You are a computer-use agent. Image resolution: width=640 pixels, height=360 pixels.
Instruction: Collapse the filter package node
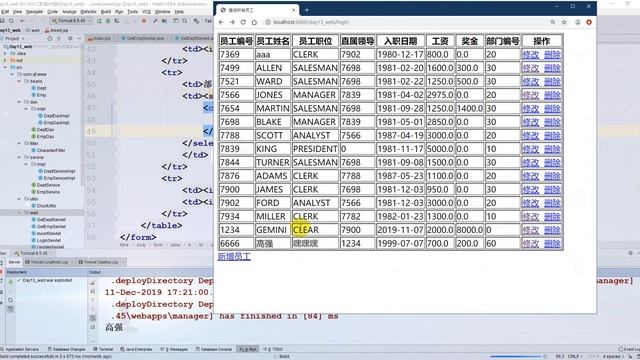pyautogui.click(x=19, y=143)
